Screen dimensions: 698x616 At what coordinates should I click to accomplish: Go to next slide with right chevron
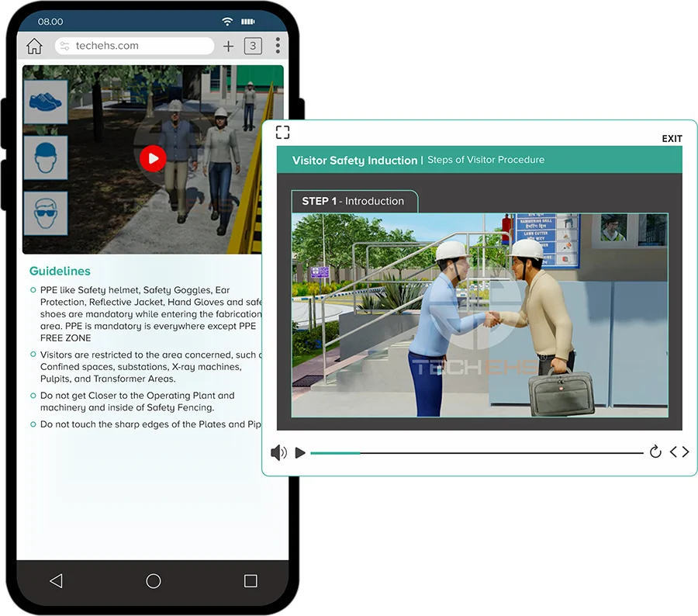(x=685, y=452)
